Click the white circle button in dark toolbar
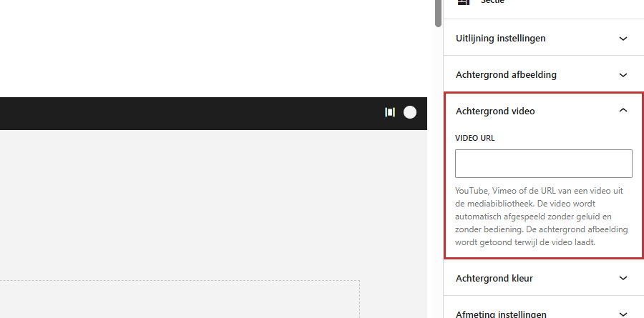This screenshot has height=318, width=644. pos(410,112)
